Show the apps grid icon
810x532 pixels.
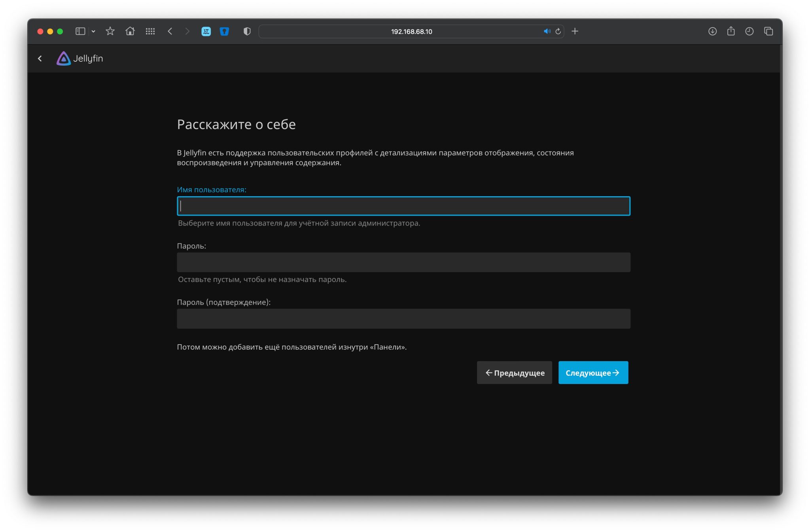click(x=150, y=31)
